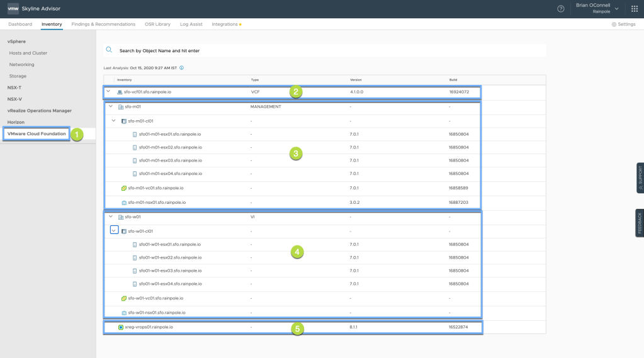Click the xreg-vrops01 green status icon
This screenshot has height=358, width=644.
(x=121, y=327)
